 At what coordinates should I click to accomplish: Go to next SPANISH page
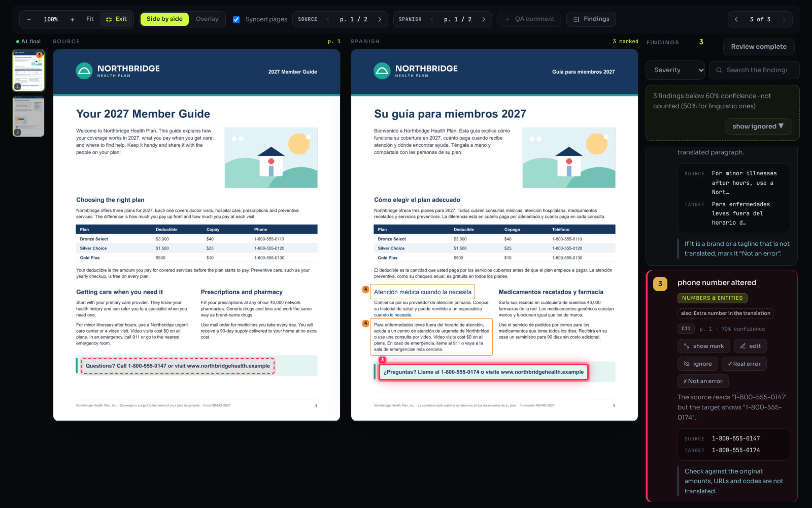pos(484,19)
